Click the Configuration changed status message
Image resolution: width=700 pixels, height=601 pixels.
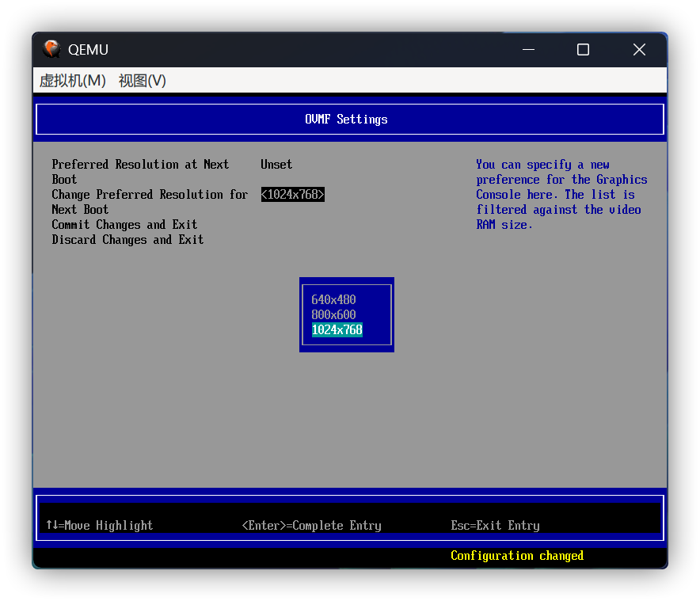tap(517, 556)
